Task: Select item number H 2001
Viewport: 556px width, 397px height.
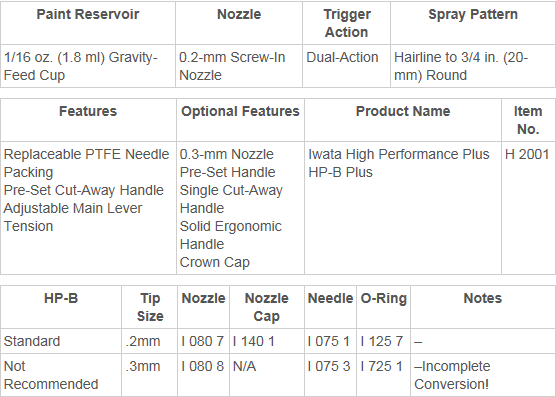Action: tap(527, 154)
